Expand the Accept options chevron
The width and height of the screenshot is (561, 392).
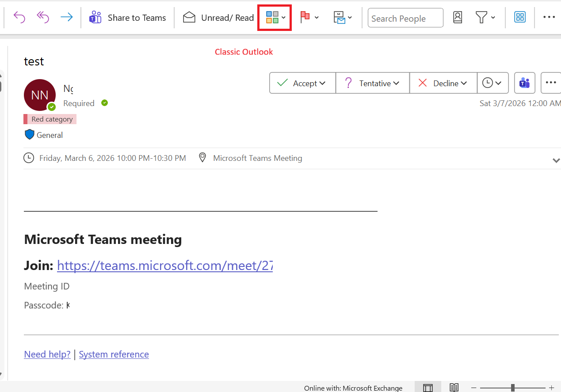click(x=322, y=83)
